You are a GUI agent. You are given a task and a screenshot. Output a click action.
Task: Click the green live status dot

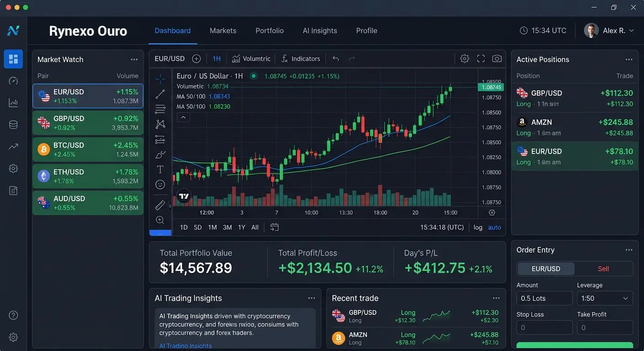click(253, 76)
